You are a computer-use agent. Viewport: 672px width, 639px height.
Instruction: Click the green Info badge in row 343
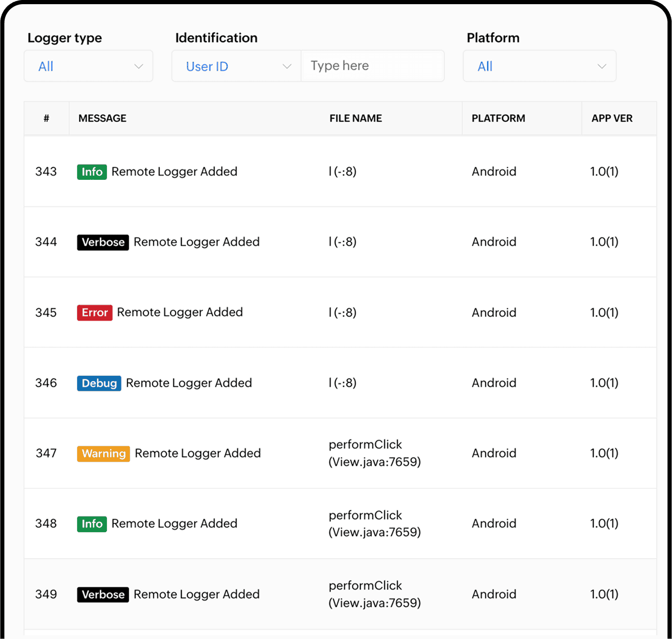pyautogui.click(x=92, y=172)
